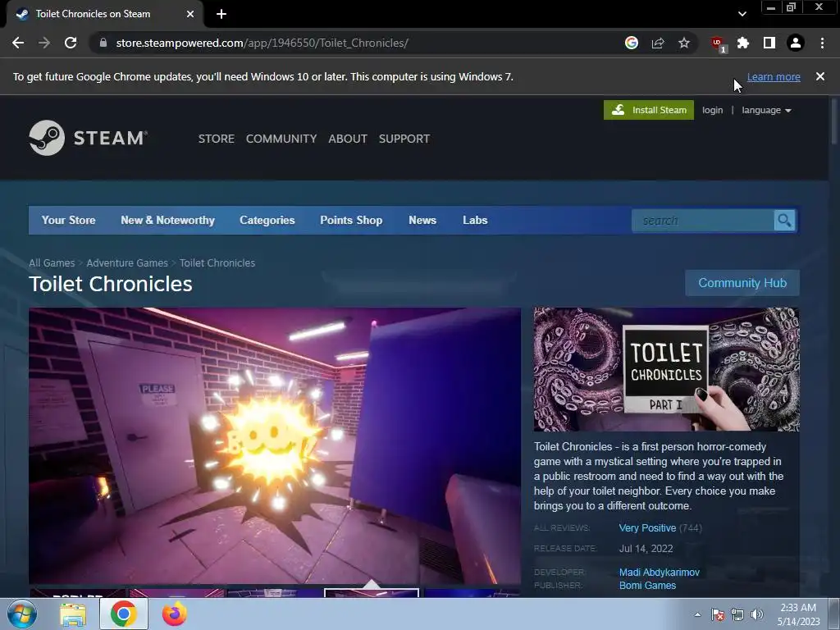The image size is (840, 630).
Task: Open ABOUT page
Action: 348,139
